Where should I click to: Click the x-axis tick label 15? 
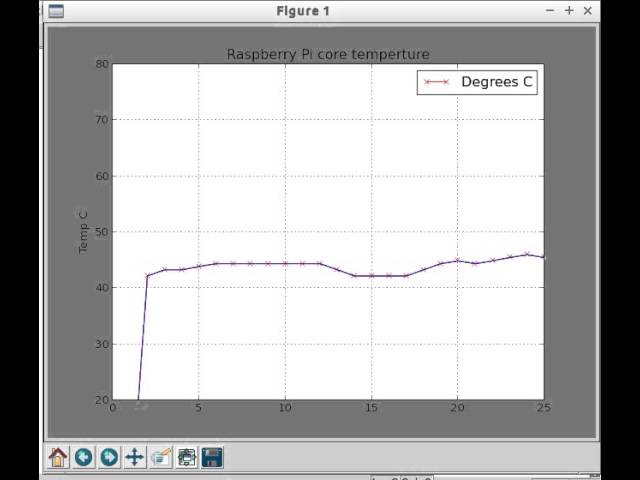pyautogui.click(x=371, y=408)
